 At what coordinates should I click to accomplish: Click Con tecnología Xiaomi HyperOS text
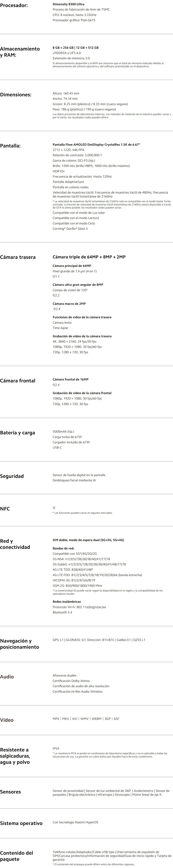click(x=75, y=822)
